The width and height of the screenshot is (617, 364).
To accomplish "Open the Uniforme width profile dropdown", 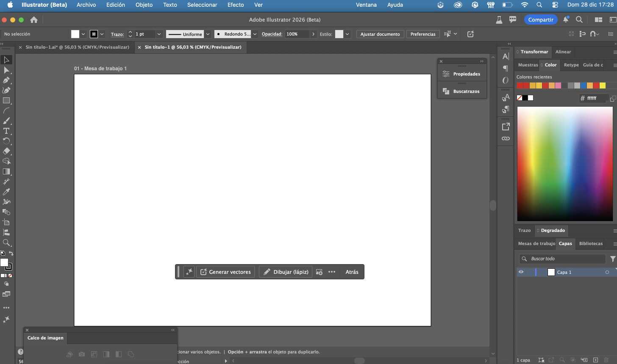I will [208, 34].
